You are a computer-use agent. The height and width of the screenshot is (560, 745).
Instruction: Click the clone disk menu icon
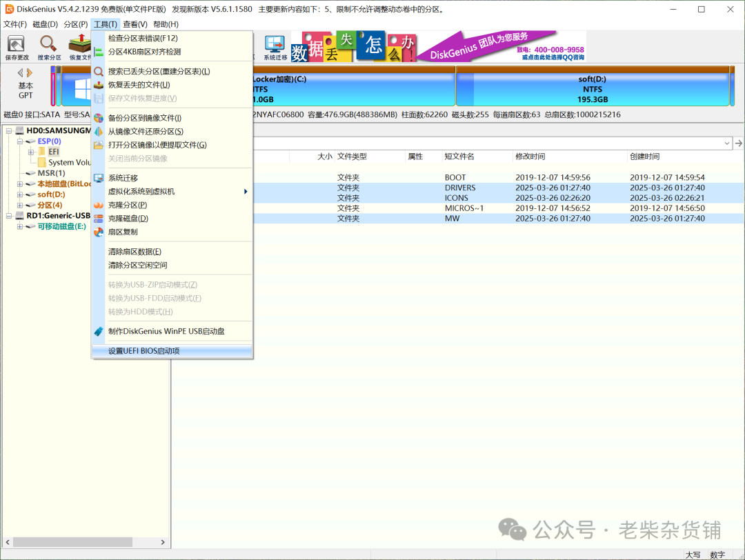pyautogui.click(x=99, y=219)
